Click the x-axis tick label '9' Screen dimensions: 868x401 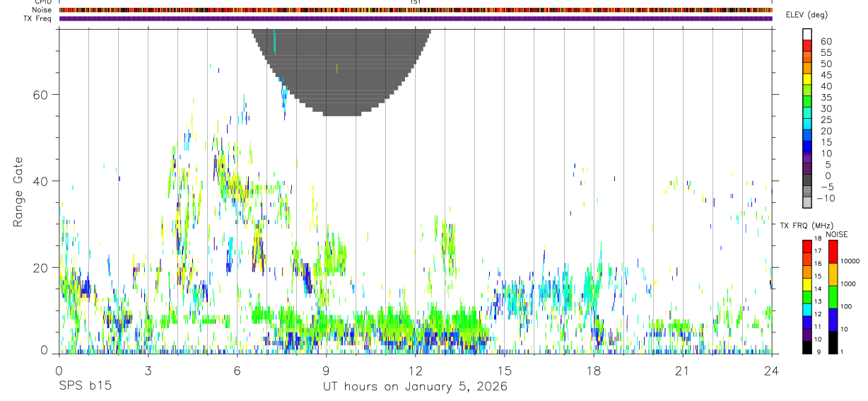327,371
